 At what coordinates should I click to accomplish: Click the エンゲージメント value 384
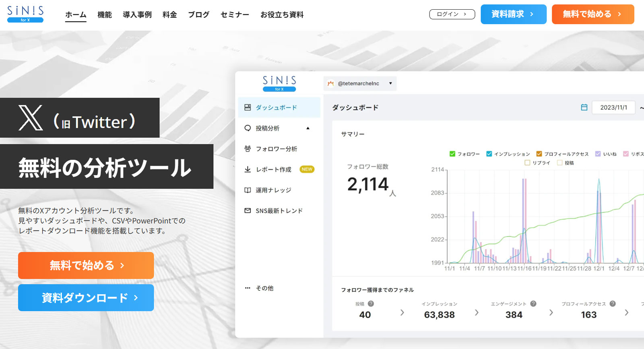coord(514,315)
